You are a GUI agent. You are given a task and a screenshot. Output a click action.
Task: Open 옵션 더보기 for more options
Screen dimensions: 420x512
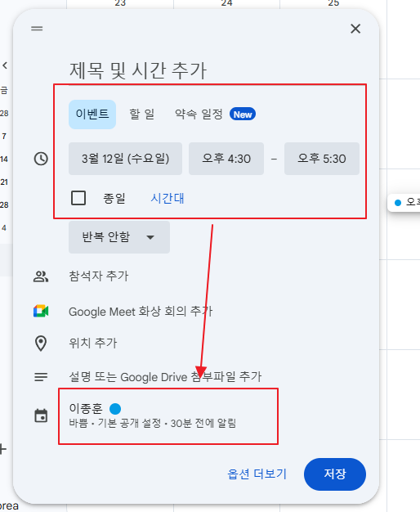tap(257, 474)
